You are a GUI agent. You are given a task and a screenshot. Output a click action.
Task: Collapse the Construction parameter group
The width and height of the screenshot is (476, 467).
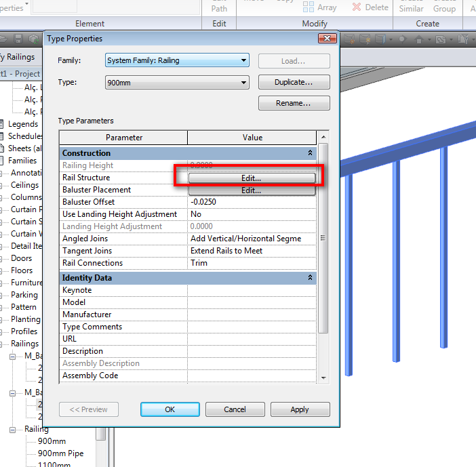coord(310,153)
